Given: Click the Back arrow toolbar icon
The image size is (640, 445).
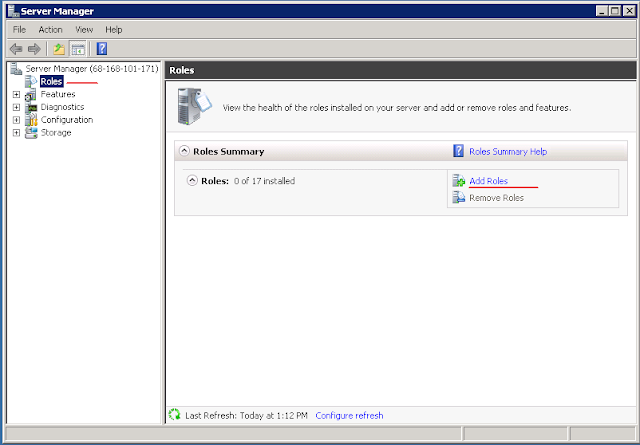Looking at the screenshot, I should (x=16, y=49).
